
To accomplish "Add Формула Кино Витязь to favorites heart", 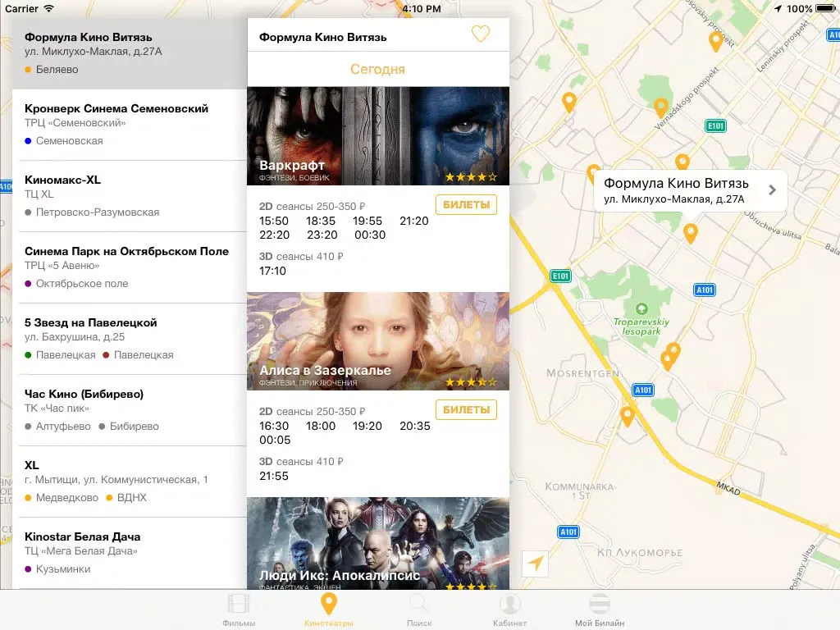I will point(481,34).
